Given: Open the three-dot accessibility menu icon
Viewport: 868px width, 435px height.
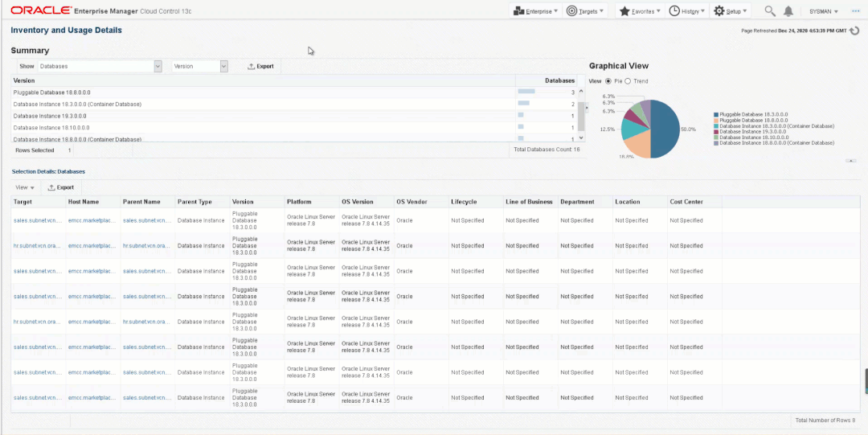Looking at the screenshot, I should pos(854,11).
